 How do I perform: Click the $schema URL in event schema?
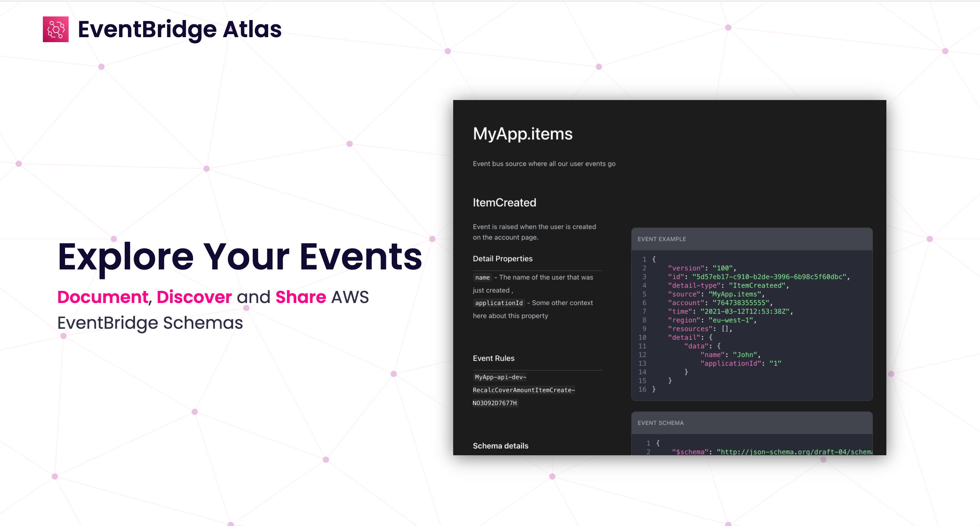point(794,452)
